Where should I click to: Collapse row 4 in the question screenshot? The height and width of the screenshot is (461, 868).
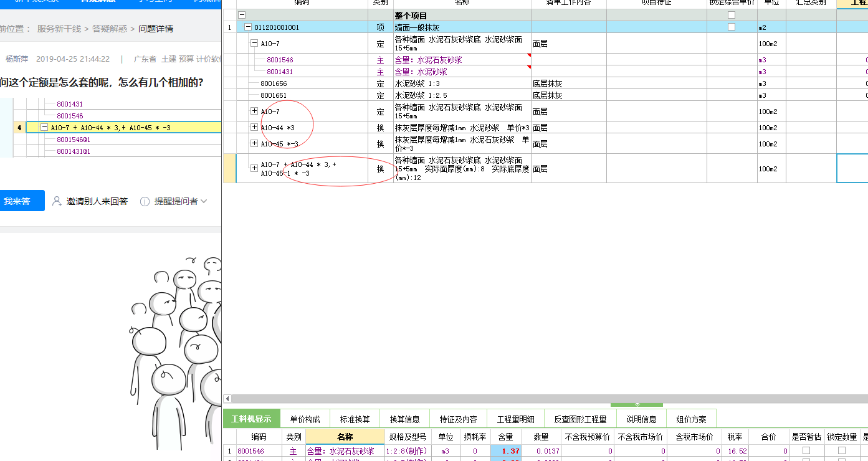44,127
